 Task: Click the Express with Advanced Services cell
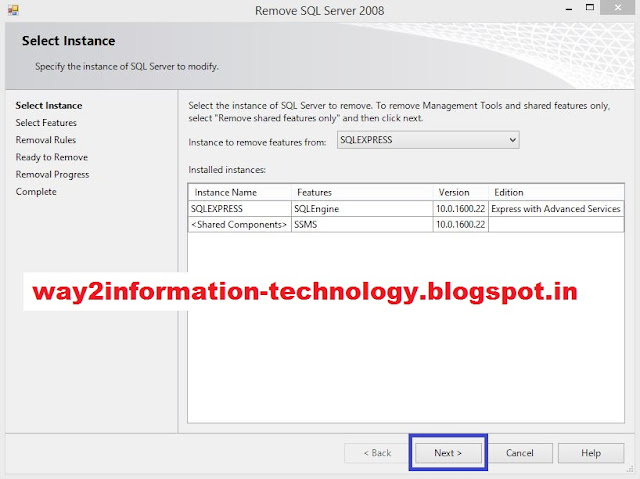tap(556, 208)
